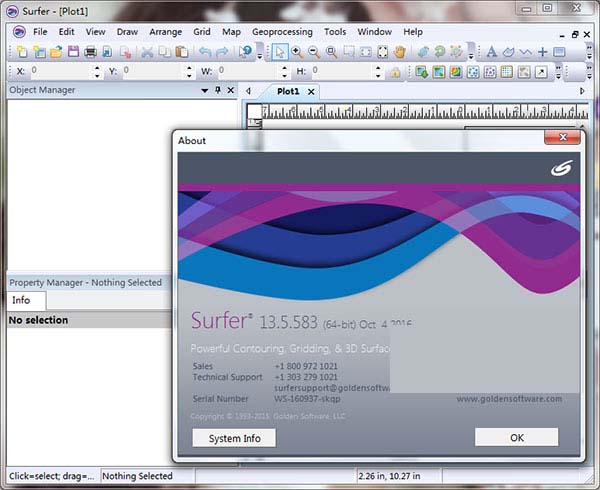The image size is (600, 490).
Task: Click the Undo arrow icon
Action: [x=206, y=52]
